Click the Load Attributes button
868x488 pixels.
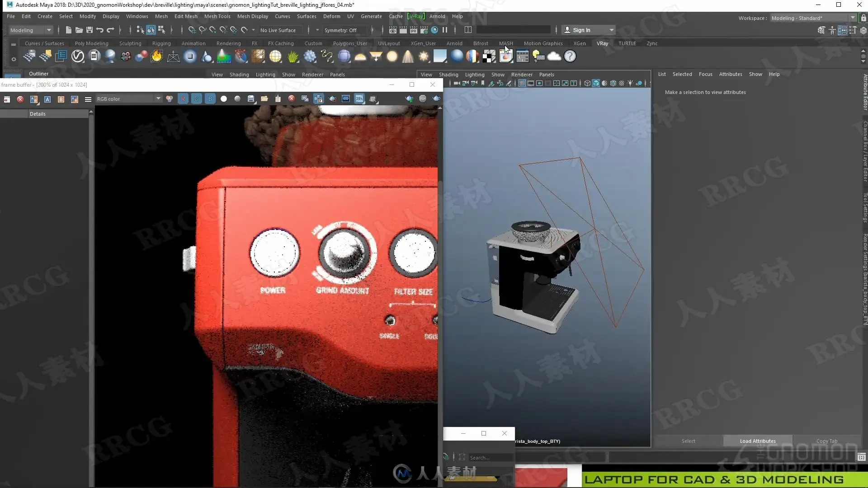click(x=758, y=441)
